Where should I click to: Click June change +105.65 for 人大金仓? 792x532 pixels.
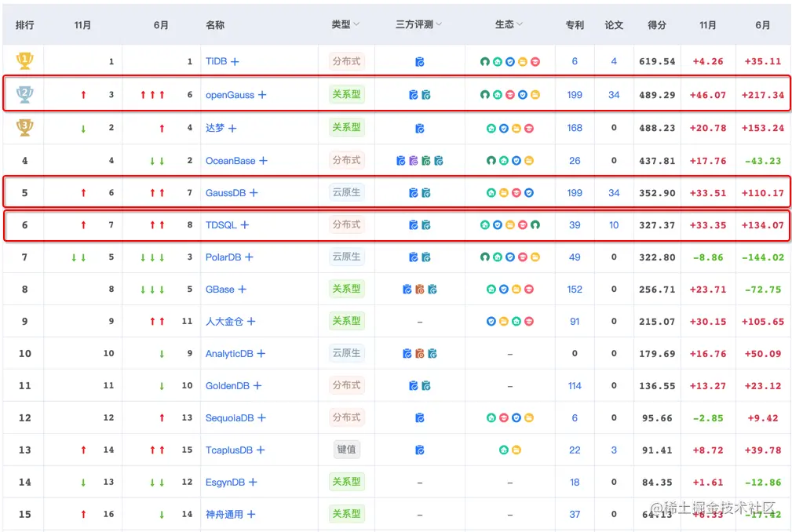tap(763, 322)
